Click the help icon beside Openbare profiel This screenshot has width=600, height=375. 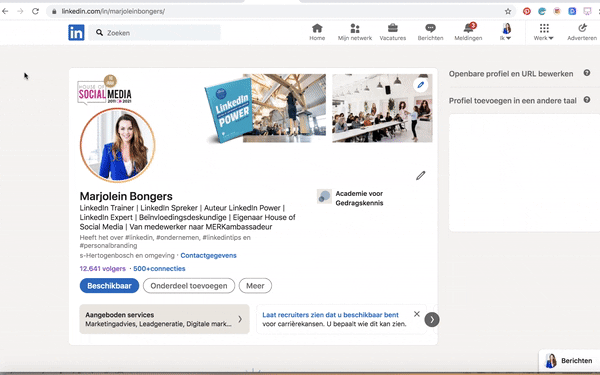pyautogui.click(x=587, y=73)
